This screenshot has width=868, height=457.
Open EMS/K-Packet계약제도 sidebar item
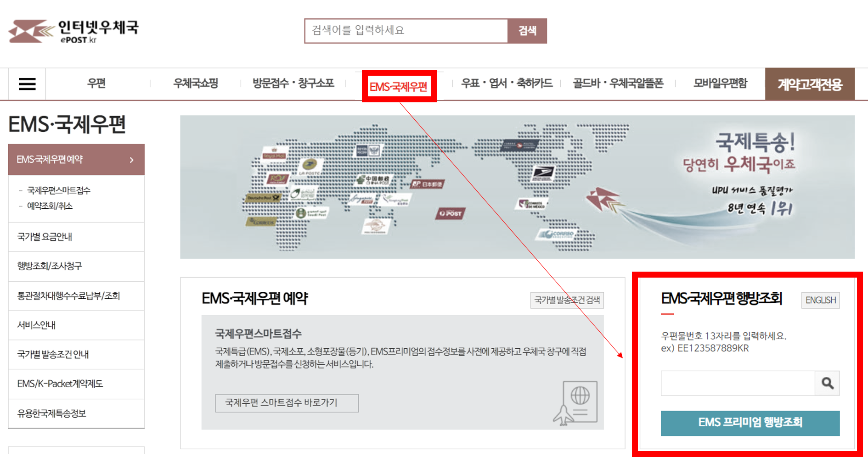[76, 384]
